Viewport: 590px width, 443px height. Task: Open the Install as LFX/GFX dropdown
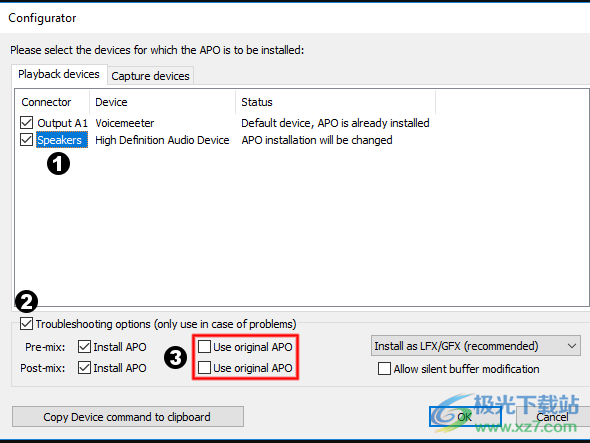(476, 346)
